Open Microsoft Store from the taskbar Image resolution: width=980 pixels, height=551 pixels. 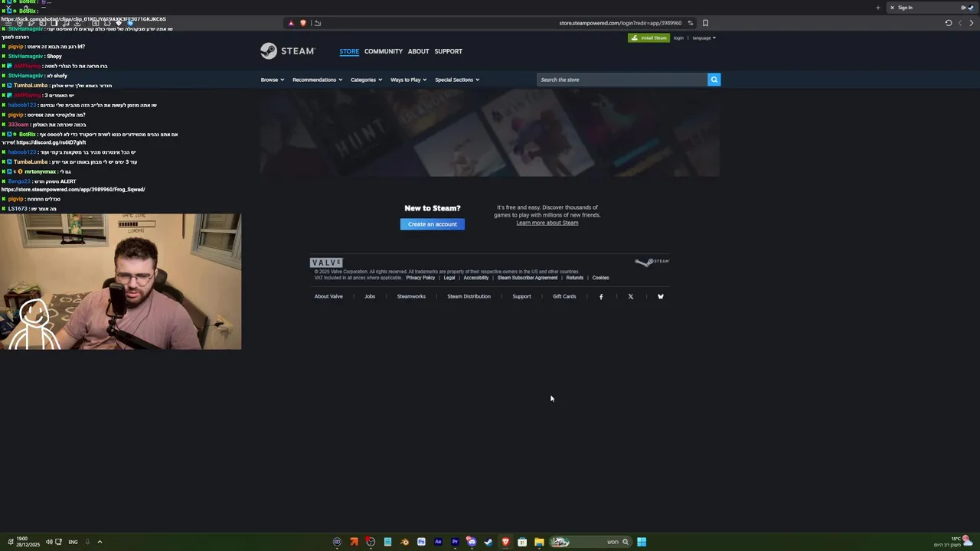point(522,542)
